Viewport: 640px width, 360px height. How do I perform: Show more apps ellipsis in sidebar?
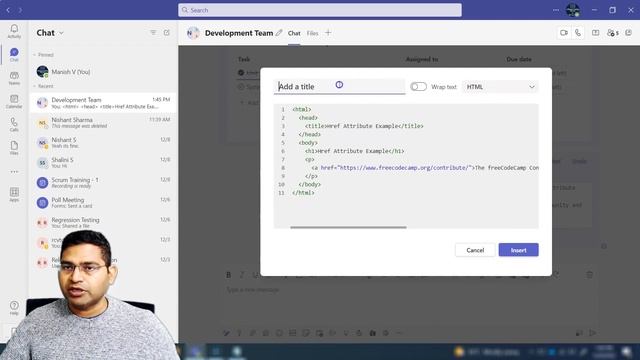click(14, 172)
